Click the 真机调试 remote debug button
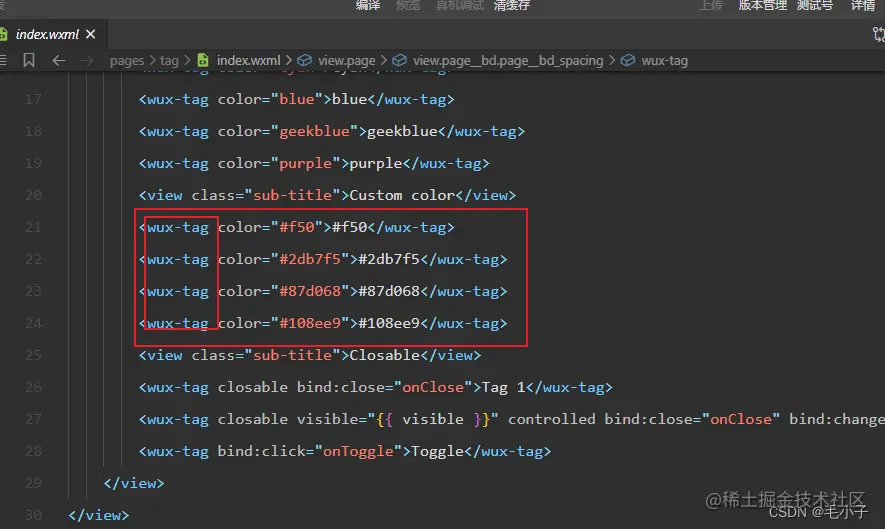The width and height of the screenshot is (885, 529). coord(459,5)
